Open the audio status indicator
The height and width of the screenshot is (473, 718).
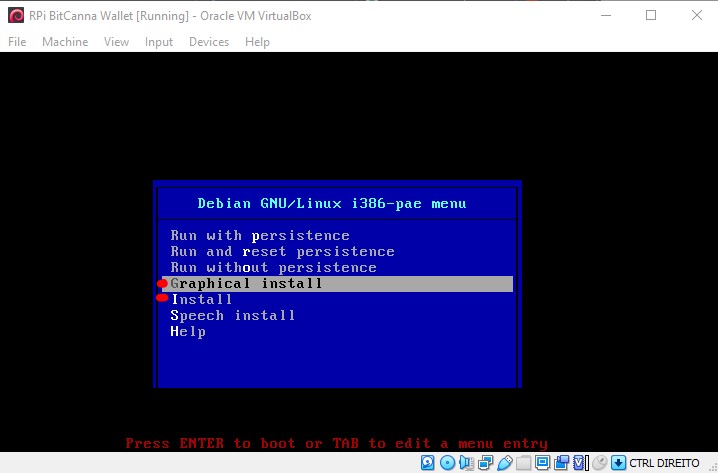point(466,463)
